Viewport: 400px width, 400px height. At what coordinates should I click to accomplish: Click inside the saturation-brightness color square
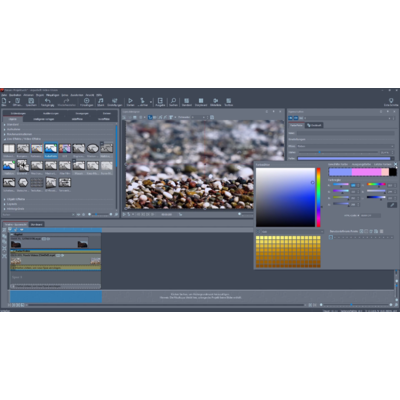(285, 197)
